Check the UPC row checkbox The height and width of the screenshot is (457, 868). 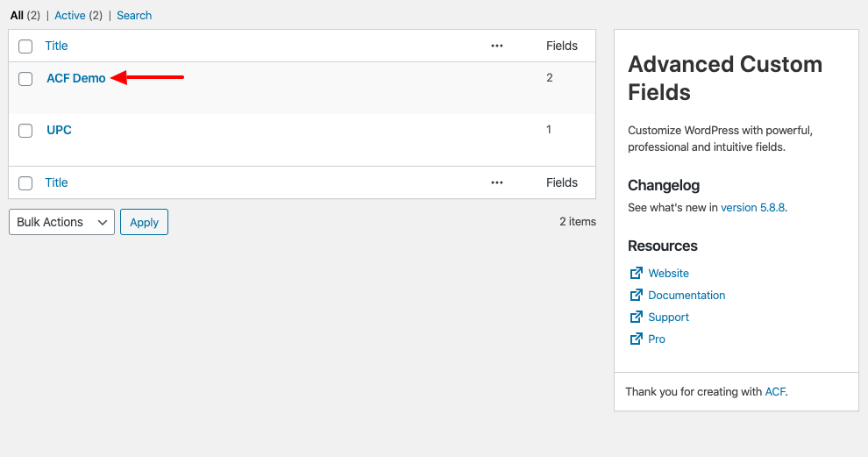click(x=25, y=131)
